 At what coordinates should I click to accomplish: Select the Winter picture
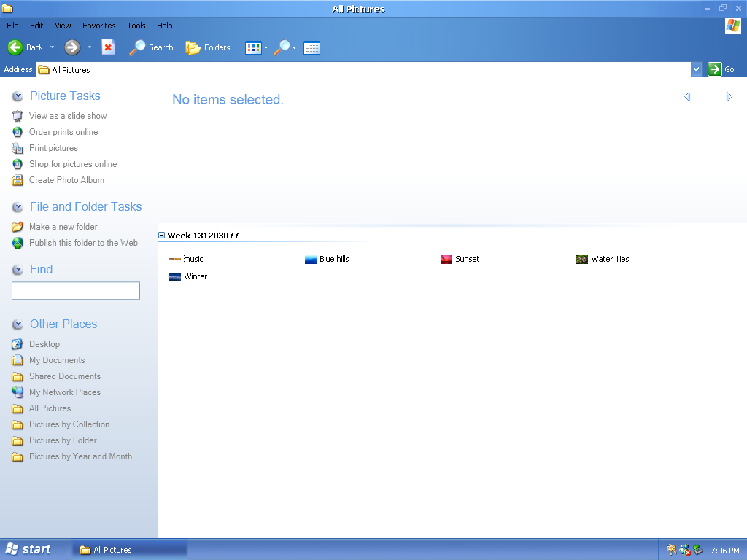pyautogui.click(x=188, y=276)
